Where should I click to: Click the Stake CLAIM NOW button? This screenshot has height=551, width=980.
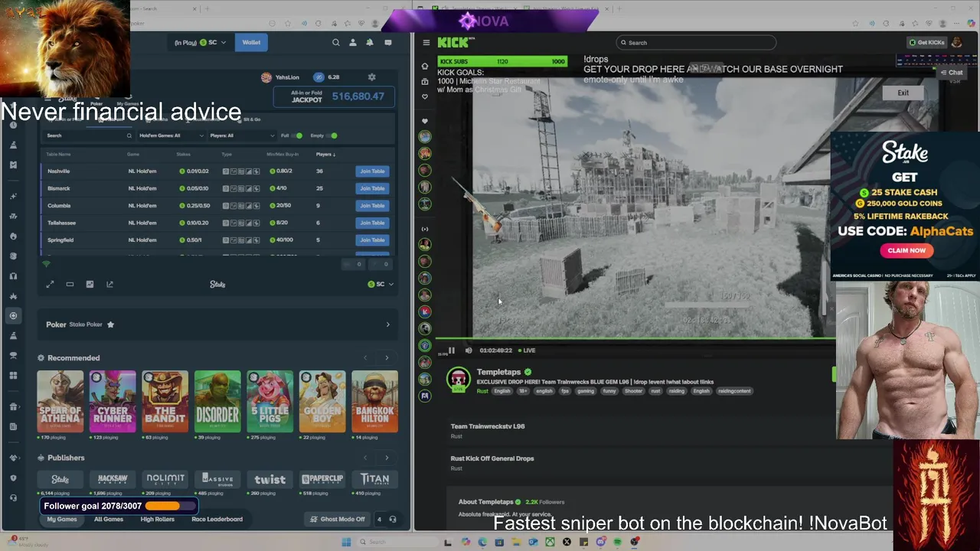point(906,250)
